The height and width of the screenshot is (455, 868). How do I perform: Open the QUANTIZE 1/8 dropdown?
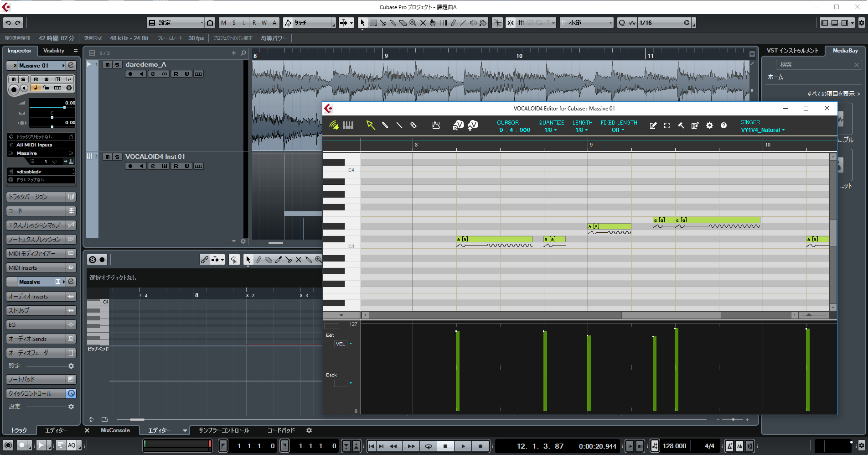550,130
